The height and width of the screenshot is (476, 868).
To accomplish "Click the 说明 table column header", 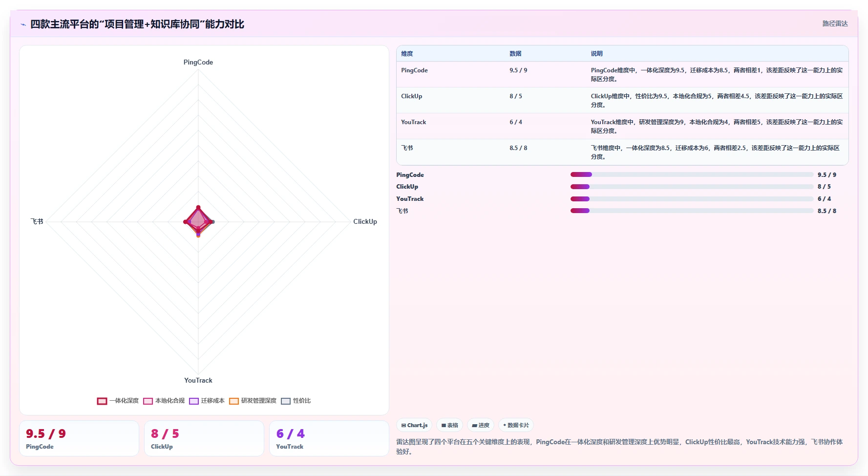I will 596,54.
